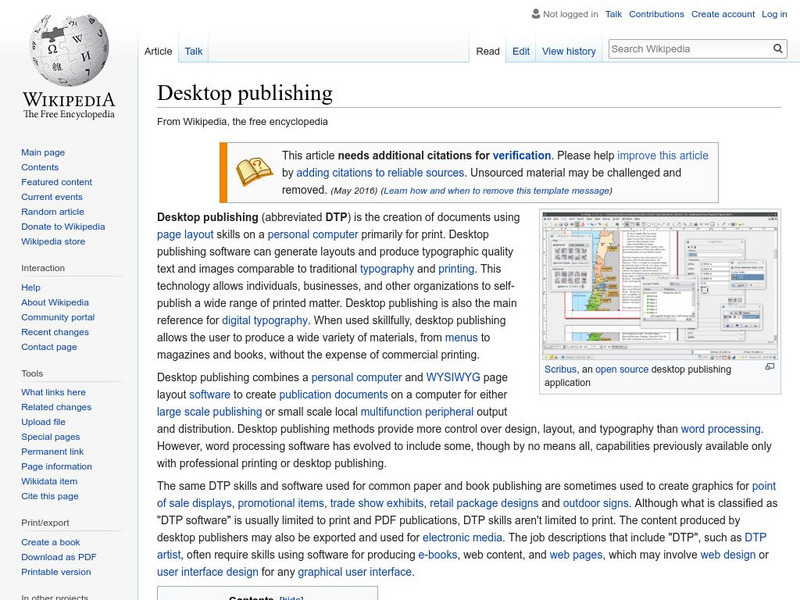
Task: Switch to the Talk tab
Action: tap(193, 51)
